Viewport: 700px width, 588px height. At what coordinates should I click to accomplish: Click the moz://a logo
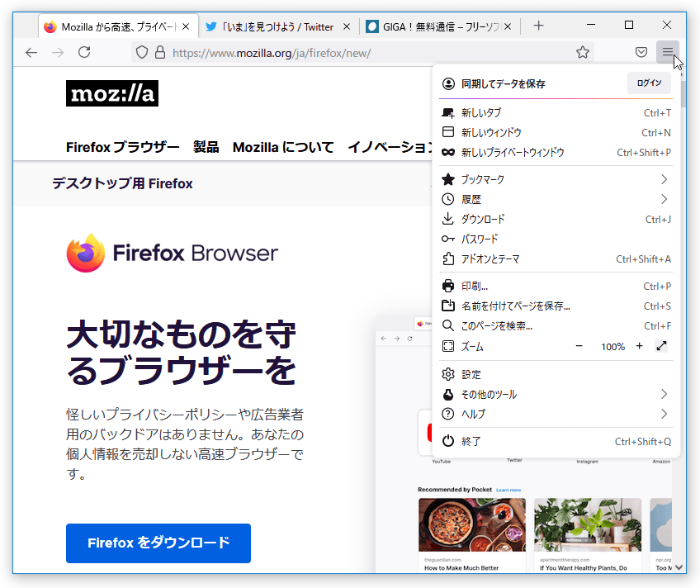tap(112, 93)
